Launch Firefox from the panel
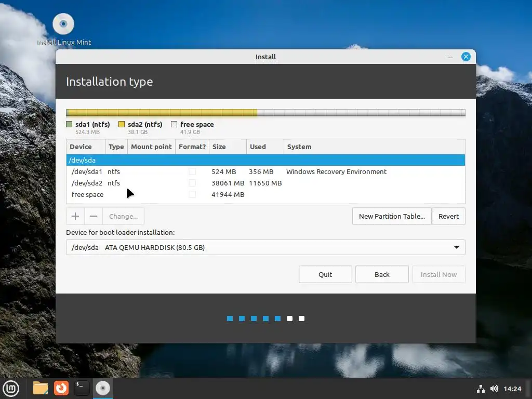532x399 pixels. point(61,388)
